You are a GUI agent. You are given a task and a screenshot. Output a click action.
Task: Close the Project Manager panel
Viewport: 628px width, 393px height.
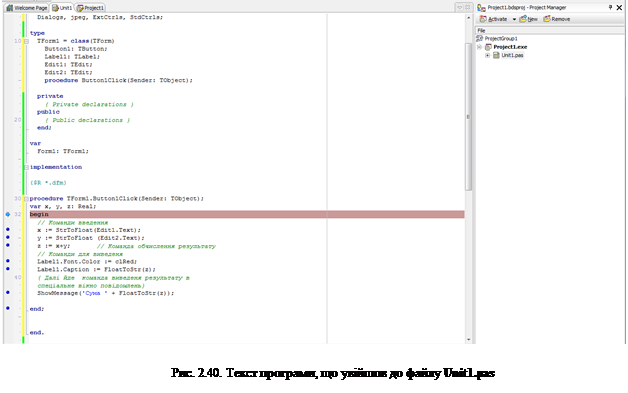[x=619, y=7]
